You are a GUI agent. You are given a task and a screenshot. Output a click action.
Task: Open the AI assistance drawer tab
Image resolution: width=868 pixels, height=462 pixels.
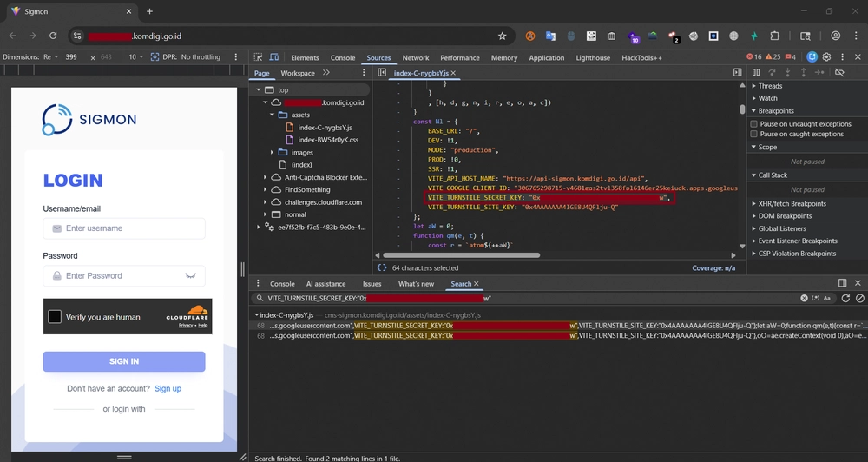click(326, 284)
